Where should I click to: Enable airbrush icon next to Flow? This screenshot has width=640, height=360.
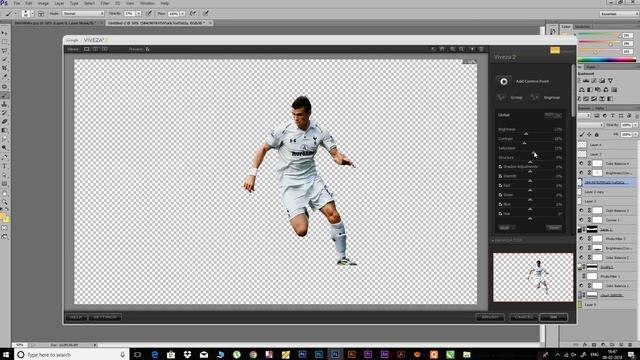tap(193, 13)
